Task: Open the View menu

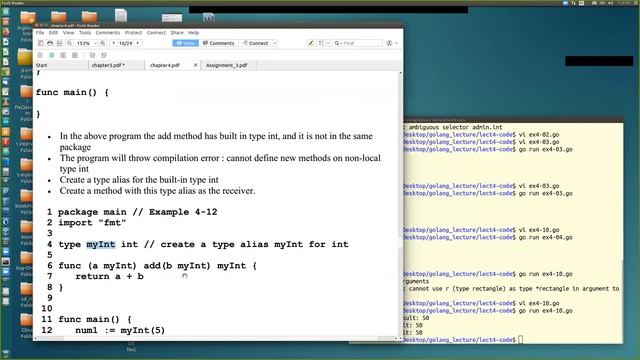Action: [69, 33]
